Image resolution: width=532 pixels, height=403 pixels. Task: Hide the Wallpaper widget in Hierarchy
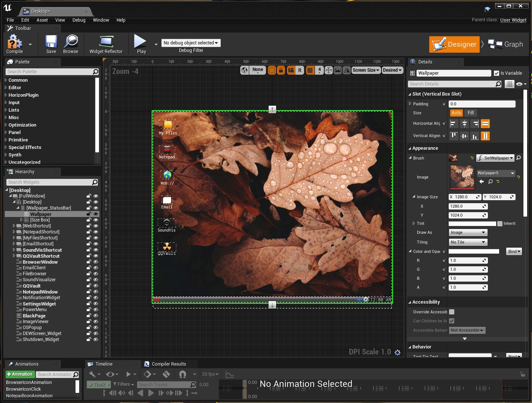point(96,214)
